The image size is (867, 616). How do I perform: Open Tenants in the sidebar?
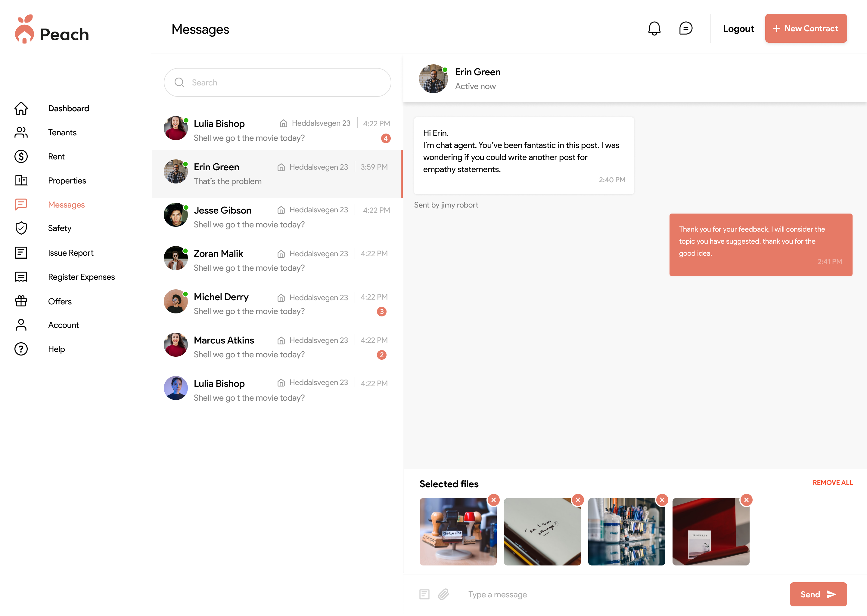click(x=62, y=132)
